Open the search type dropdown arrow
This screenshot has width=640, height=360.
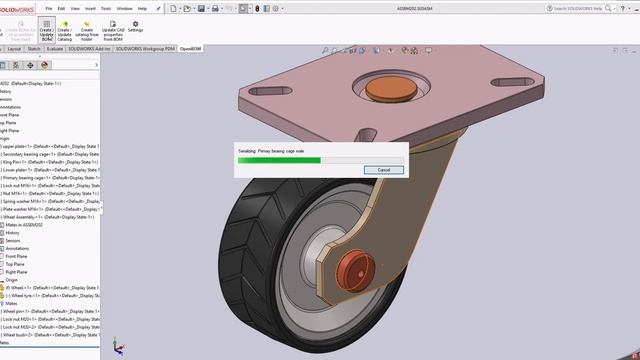pyautogui.click(x=614, y=9)
